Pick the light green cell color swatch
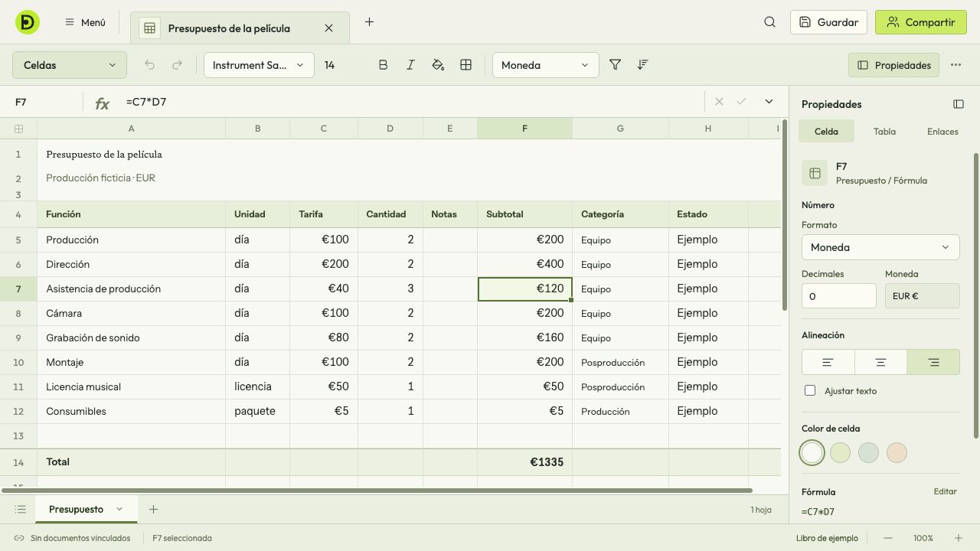 (840, 452)
